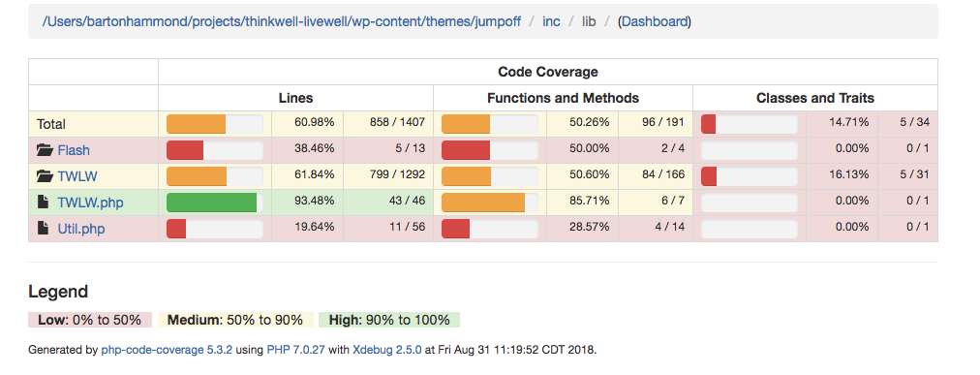Click the 858 / 1407 lines count
The height and width of the screenshot is (375, 980).
click(x=397, y=122)
